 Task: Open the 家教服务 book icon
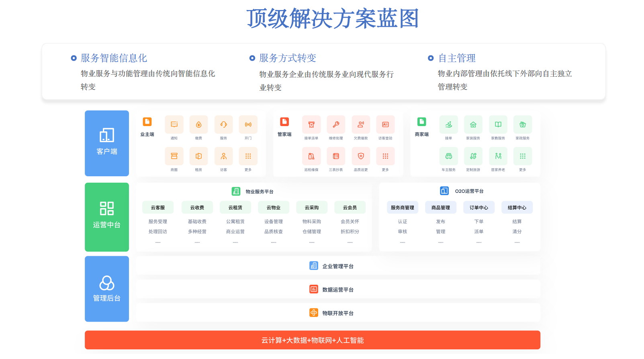point(498,124)
